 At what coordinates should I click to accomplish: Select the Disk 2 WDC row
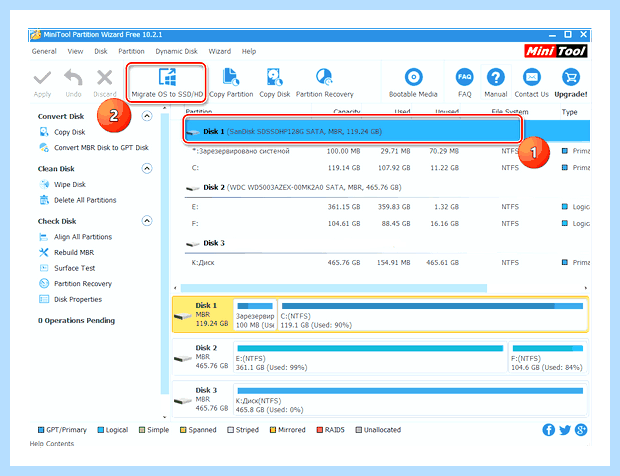pyautogui.click(x=388, y=187)
